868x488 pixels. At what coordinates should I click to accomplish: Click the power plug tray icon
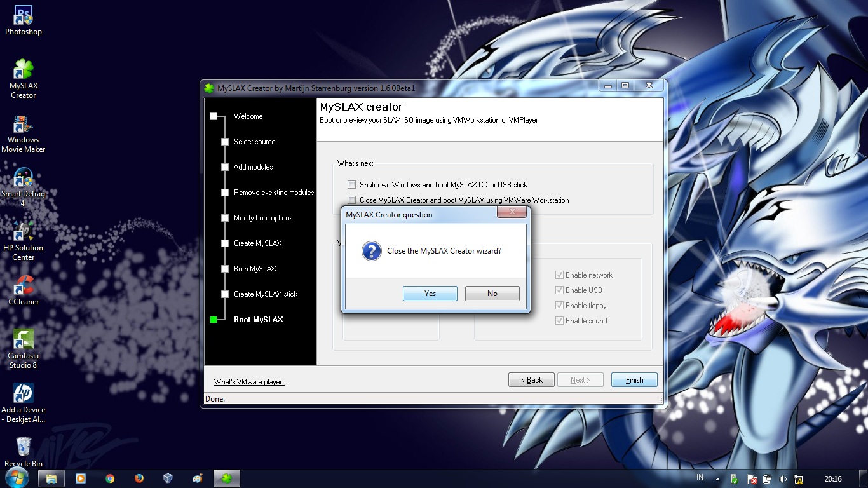tap(767, 479)
